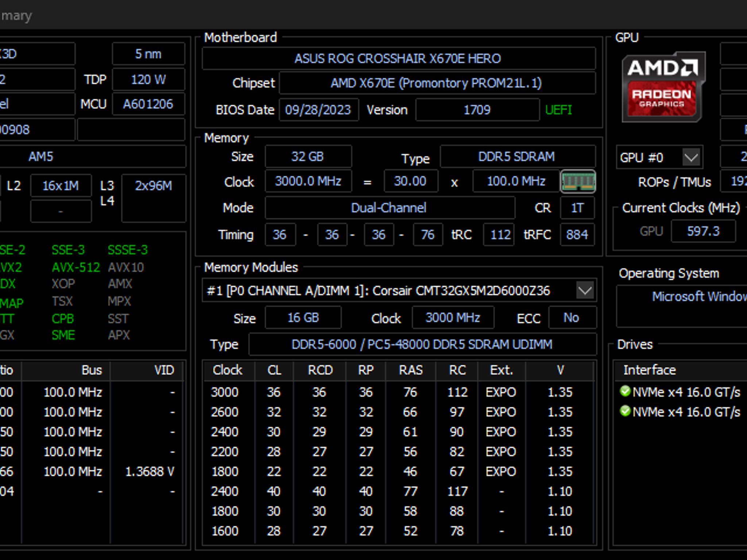Select the BIOS Date 09/28/2023 field

click(x=318, y=110)
